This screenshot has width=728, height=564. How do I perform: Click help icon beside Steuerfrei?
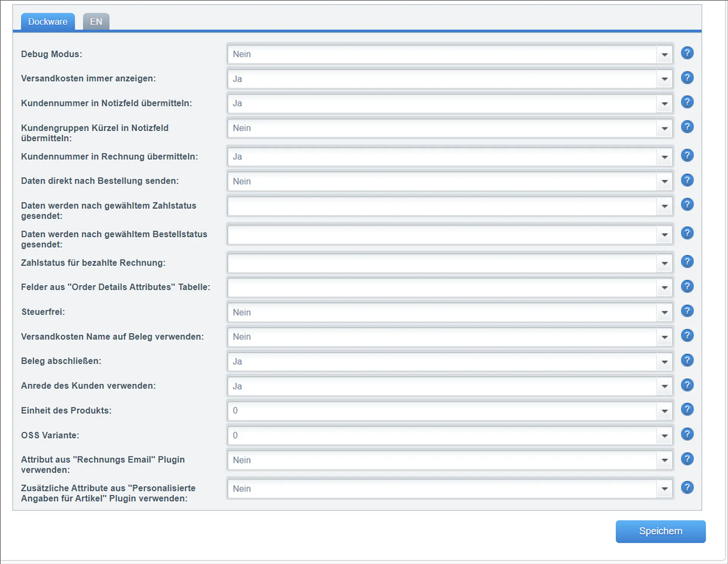(687, 311)
